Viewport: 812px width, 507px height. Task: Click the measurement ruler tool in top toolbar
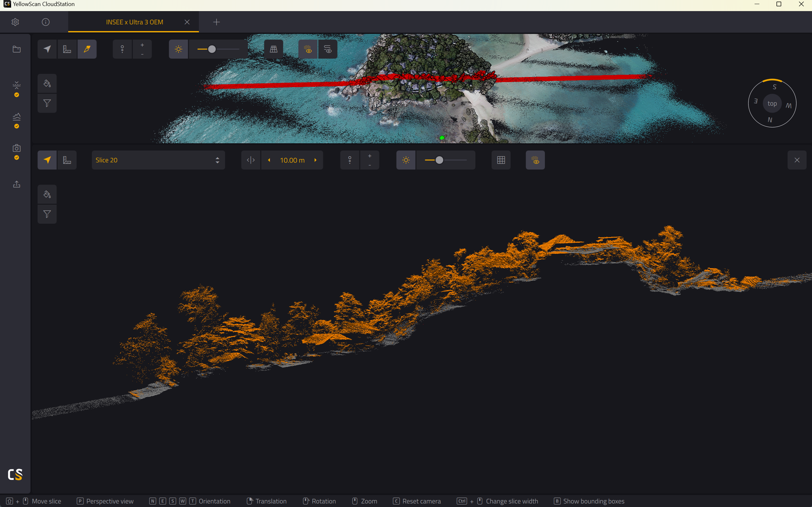(x=67, y=49)
